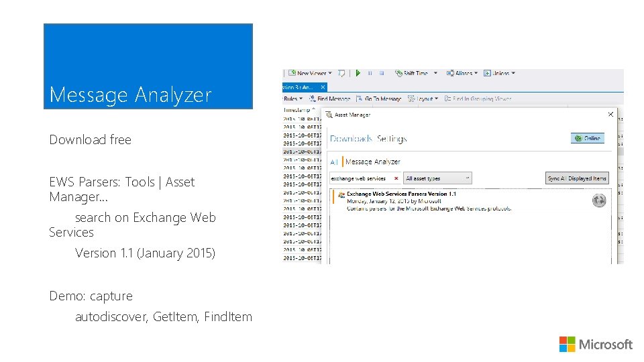Click the parsers package icon in results
This screenshot has width=644, height=362.
click(x=341, y=195)
